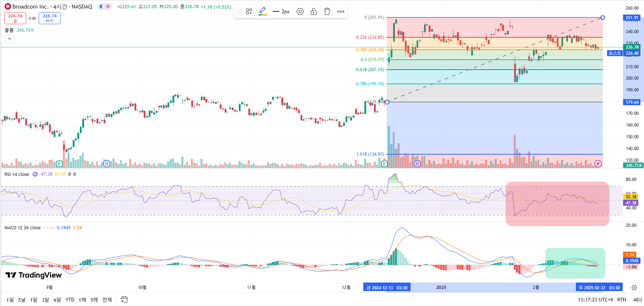
Task: Click the 0.5 (215.77) Fibonacci label
Action: click(372, 60)
